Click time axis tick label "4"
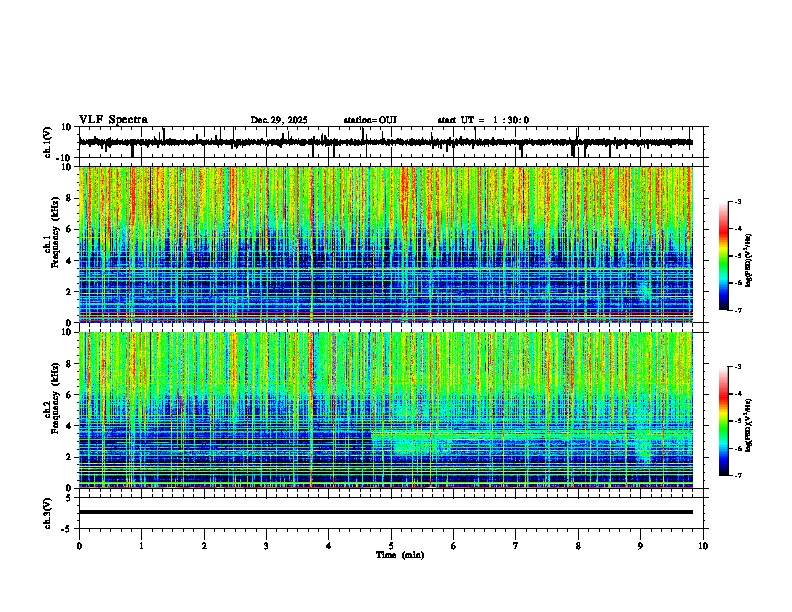This screenshot has height=612, width=792. [329, 546]
